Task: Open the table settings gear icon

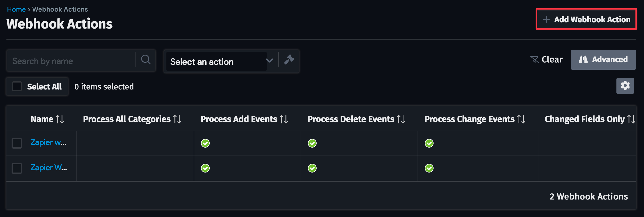Action: pos(625,86)
